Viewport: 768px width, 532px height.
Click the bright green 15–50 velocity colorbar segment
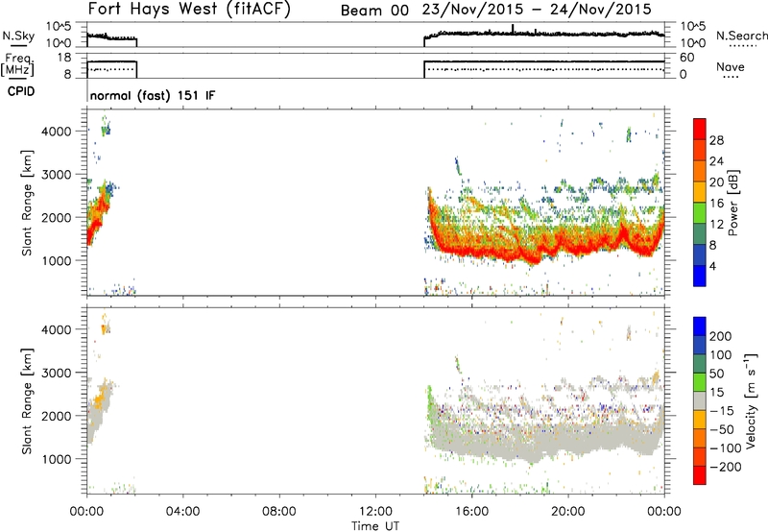point(700,382)
